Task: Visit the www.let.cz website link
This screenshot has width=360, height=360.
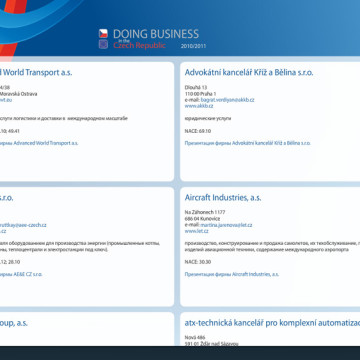Action: 197,231
